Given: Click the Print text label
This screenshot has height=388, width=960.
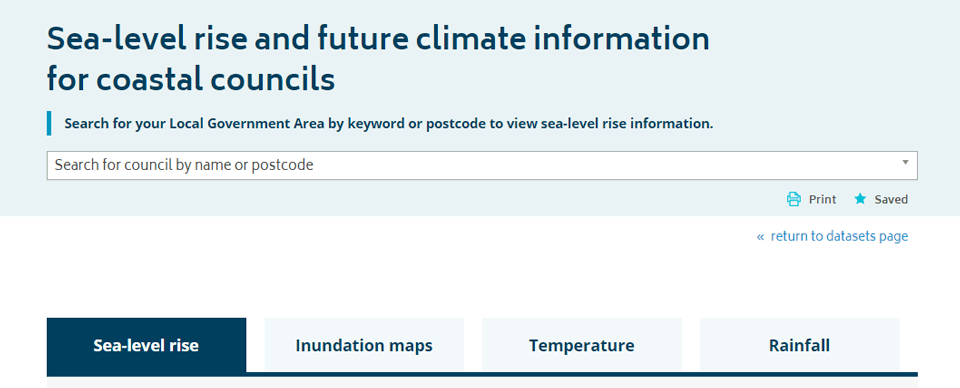Looking at the screenshot, I should coord(822,200).
